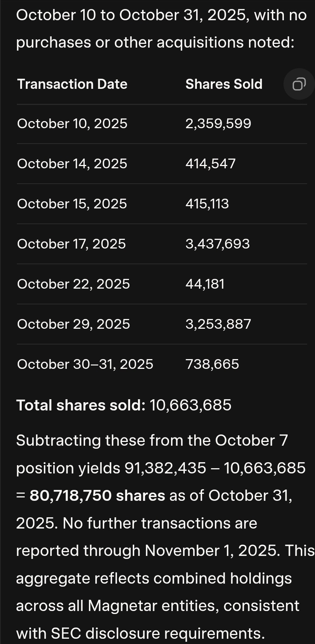This screenshot has width=315, height=644.
Task: Click the 414,547 shares value
Action: 210,164
